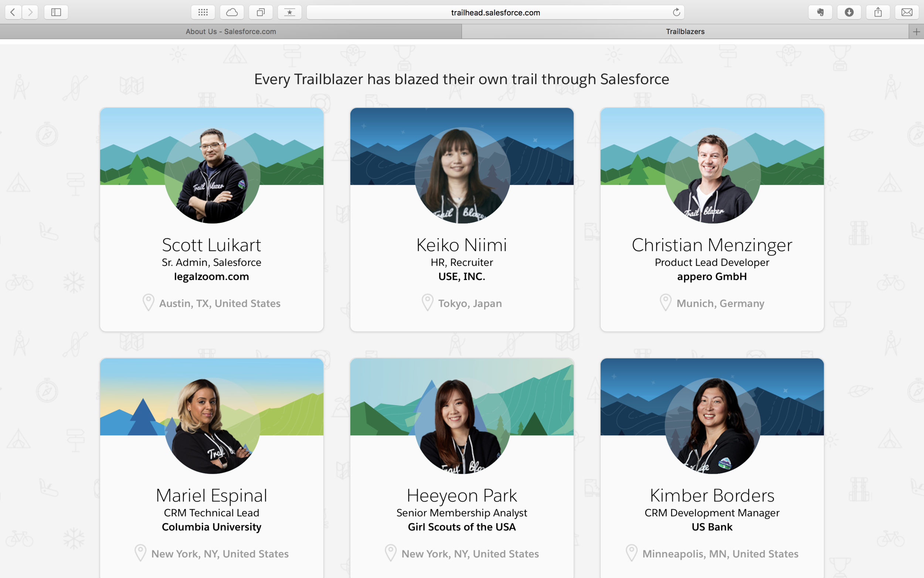This screenshot has height=578, width=924.
Task: Show the Top Sites grid view
Action: 203,12
